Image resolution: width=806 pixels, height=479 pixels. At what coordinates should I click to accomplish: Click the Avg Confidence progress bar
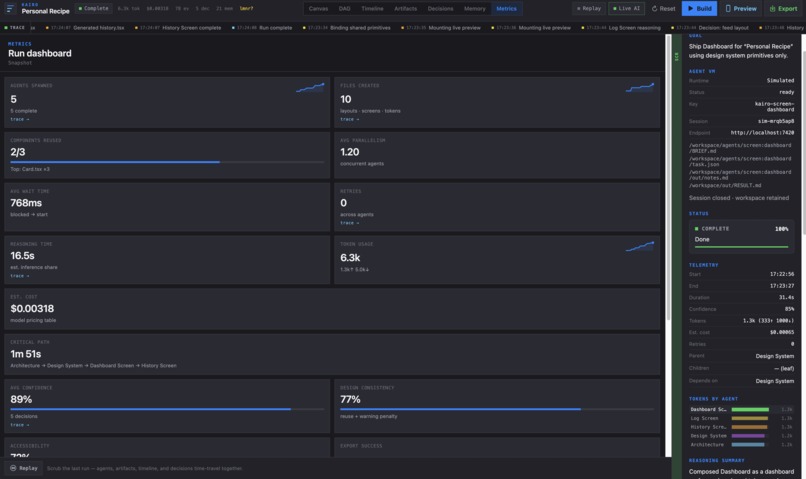167,409
